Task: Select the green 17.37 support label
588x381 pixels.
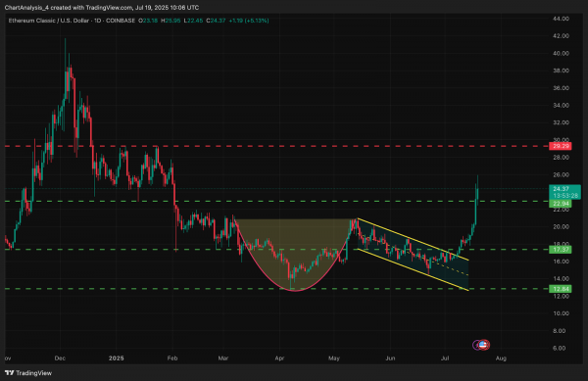Action: tap(560, 250)
